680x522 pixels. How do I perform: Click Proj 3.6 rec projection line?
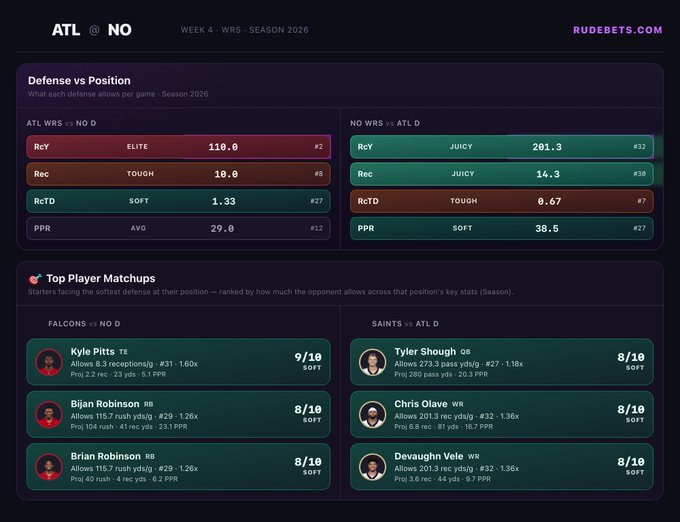tap(442, 479)
